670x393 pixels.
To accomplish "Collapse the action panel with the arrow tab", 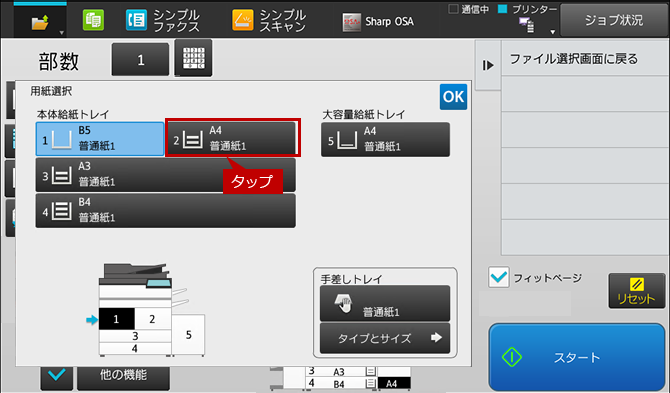I will pyautogui.click(x=488, y=65).
